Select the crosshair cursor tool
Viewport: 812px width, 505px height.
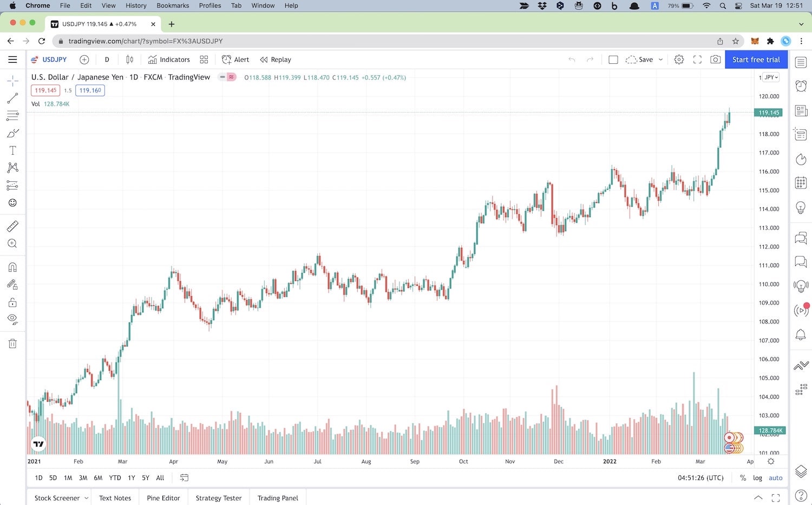[x=12, y=81]
